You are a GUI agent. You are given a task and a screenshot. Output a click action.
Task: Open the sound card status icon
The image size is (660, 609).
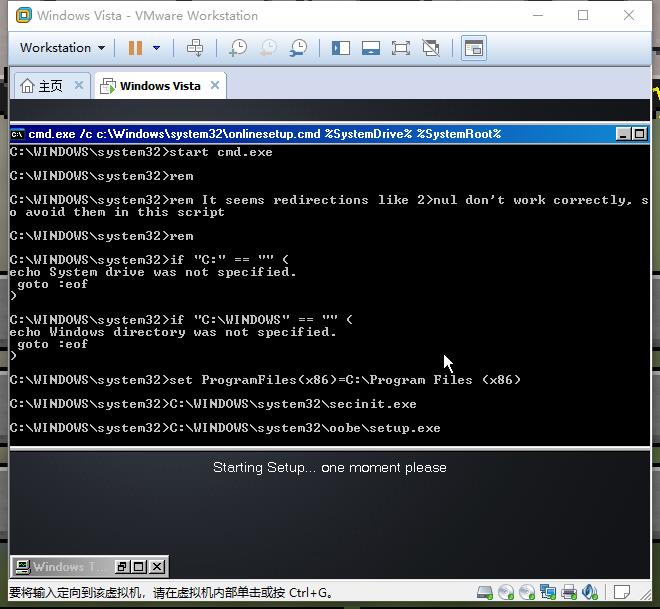click(x=589, y=593)
